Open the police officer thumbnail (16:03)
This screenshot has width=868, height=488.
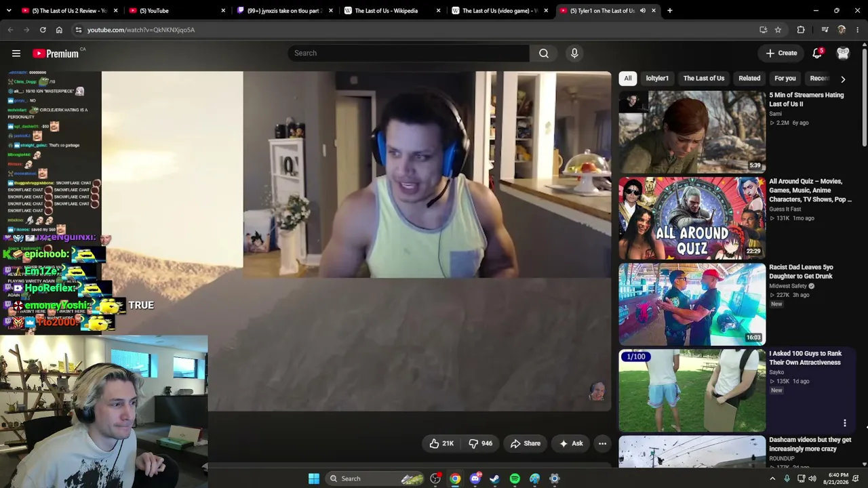tap(692, 304)
